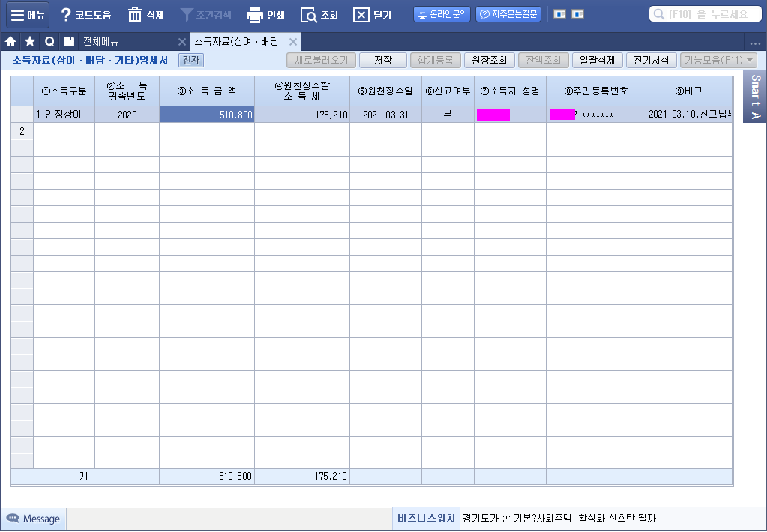Viewport: 767px width, 532px height.
Task: Click the ①소득구분 column header
Action: coord(64,91)
